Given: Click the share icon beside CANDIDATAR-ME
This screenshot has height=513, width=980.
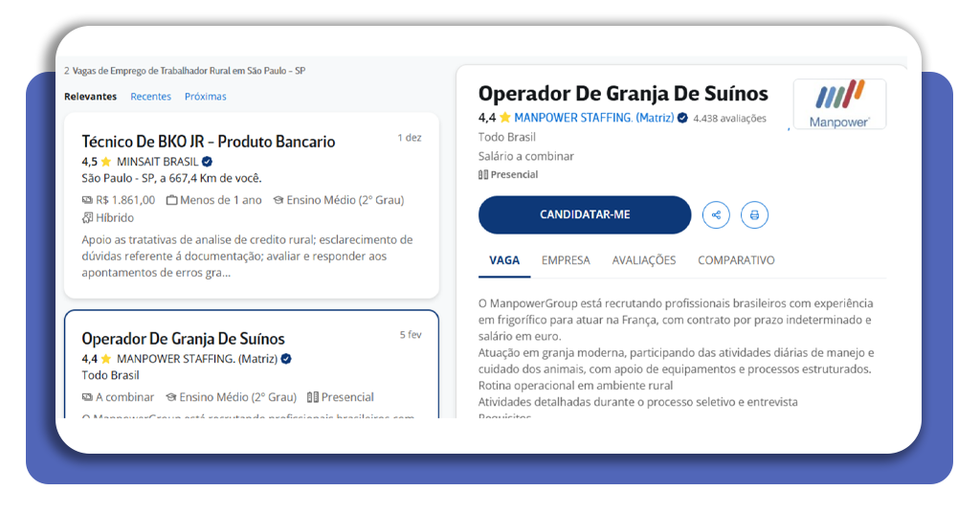Looking at the screenshot, I should pyautogui.click(x=716, y=215).
